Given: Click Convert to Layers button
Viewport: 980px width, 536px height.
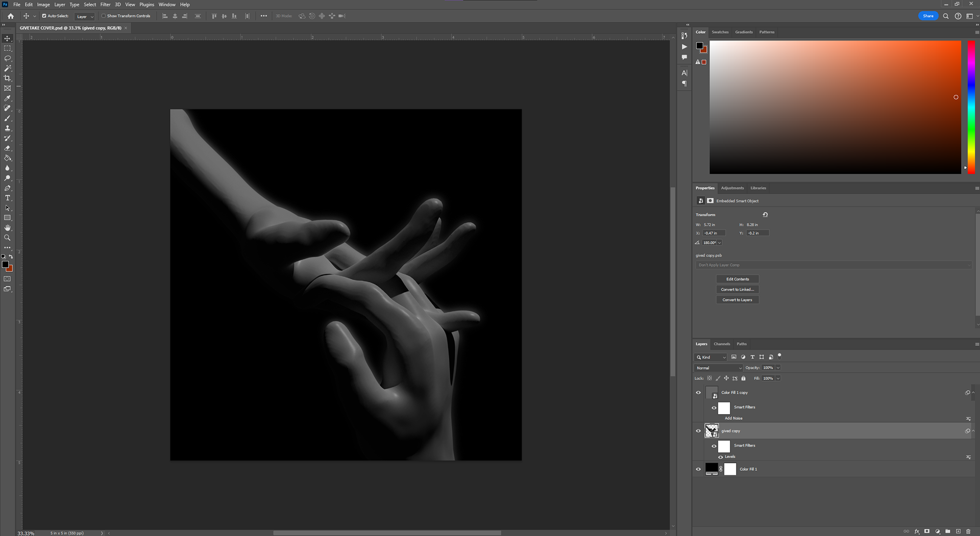Looking at the screenshot, I should coord(738,300).
